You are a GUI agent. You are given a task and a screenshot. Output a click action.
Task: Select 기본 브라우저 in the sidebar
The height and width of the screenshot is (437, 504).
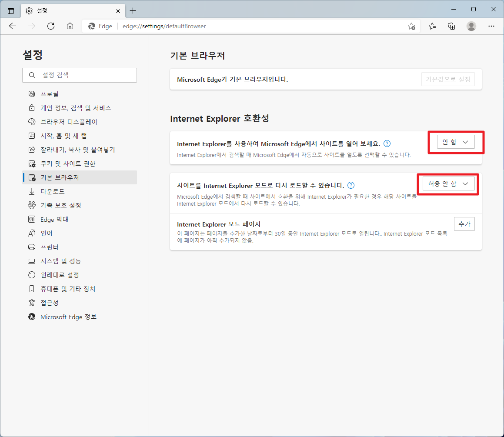(80, 177)
